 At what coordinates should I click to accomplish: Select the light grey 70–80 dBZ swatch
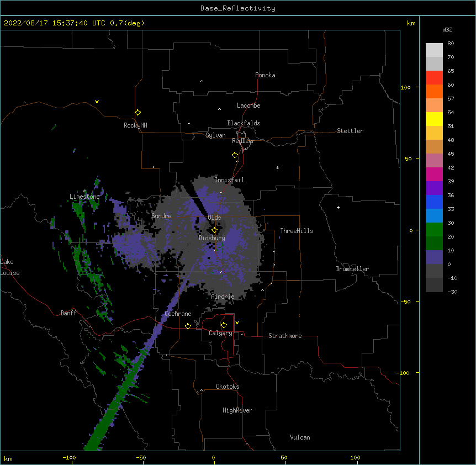[434, 50]
